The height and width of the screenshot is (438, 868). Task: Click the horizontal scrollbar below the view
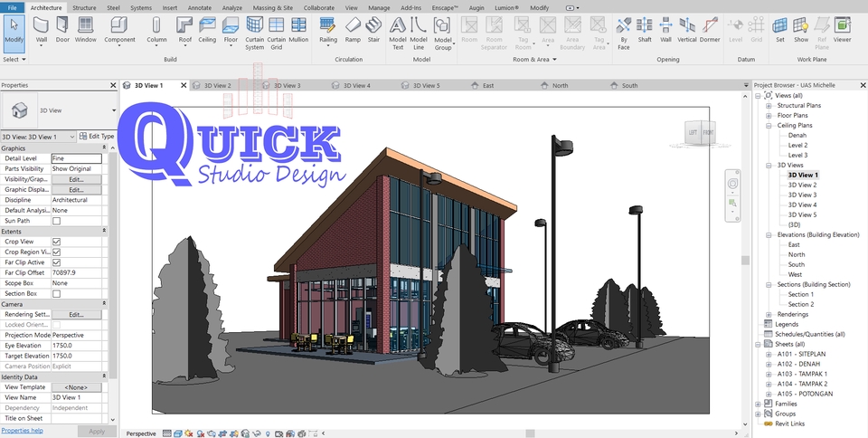(529, 433)
